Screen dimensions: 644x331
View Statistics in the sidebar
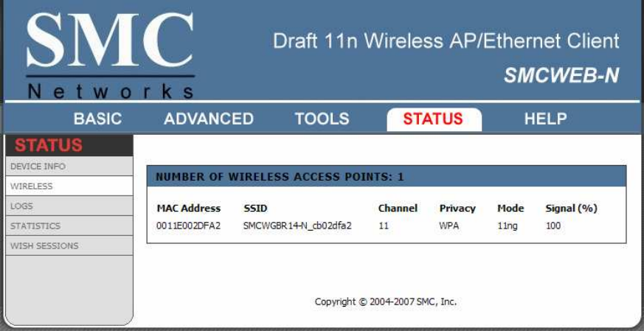(x=69, y=226)
